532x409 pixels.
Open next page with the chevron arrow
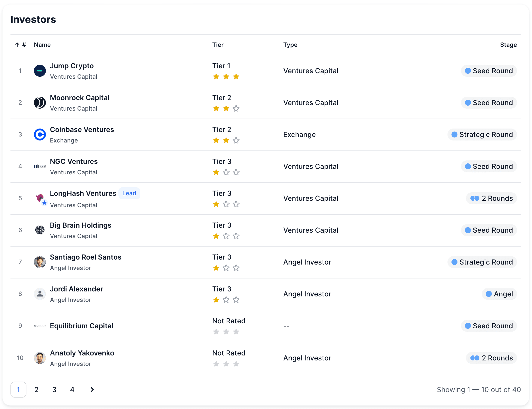coord(92,389)
